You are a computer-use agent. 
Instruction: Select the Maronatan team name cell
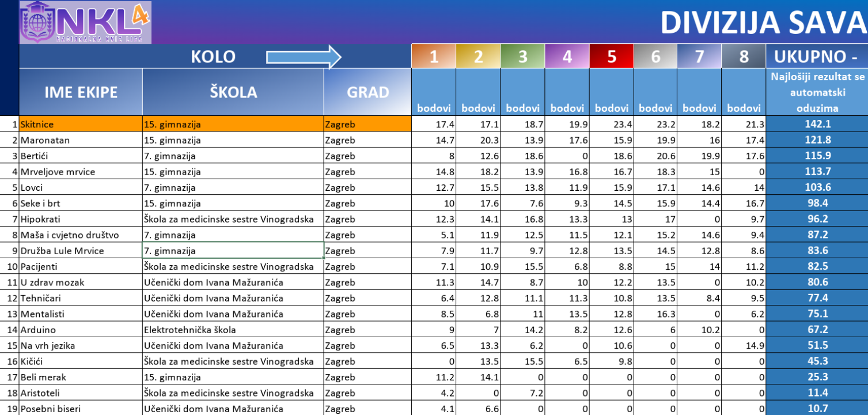pyautogui.click(x=81, y=140)
